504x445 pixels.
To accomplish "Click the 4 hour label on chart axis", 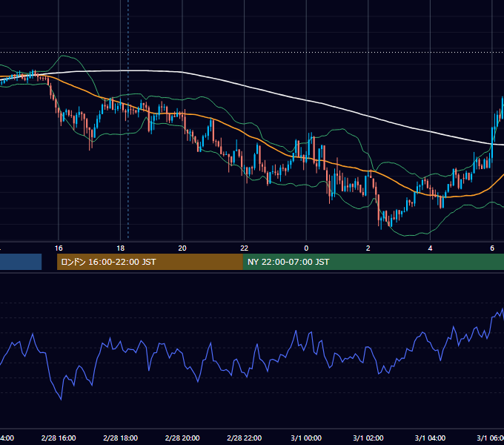I will (x=430, y=248).
